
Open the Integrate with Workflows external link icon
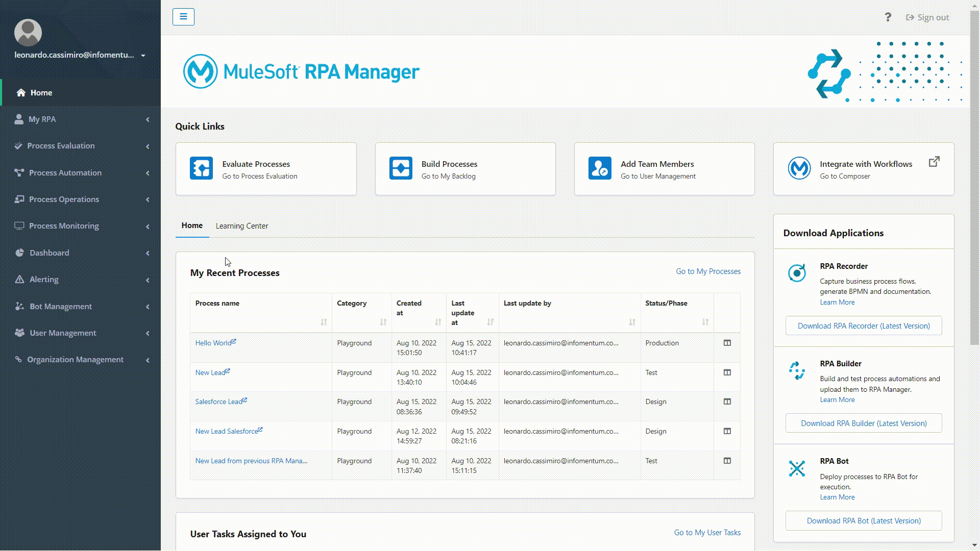coord(935,161)
